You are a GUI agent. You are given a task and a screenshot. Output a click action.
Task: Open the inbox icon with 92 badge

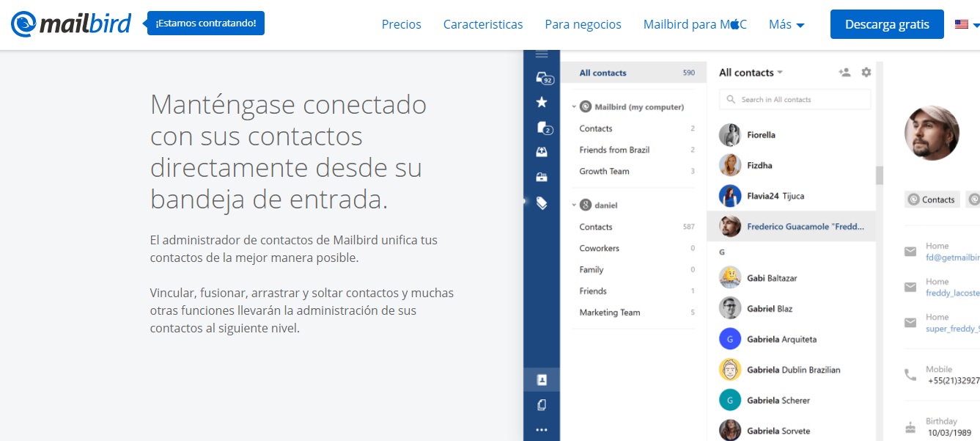pos(543,79)
